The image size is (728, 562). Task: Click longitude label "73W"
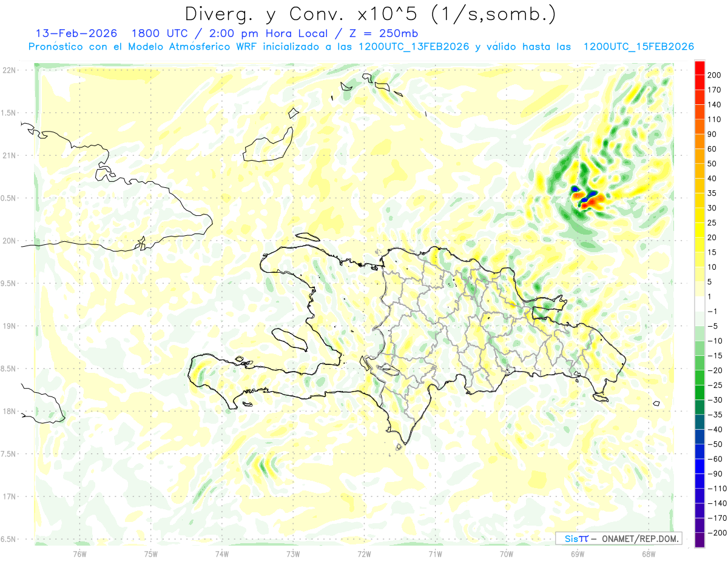[x=293, y=554]
